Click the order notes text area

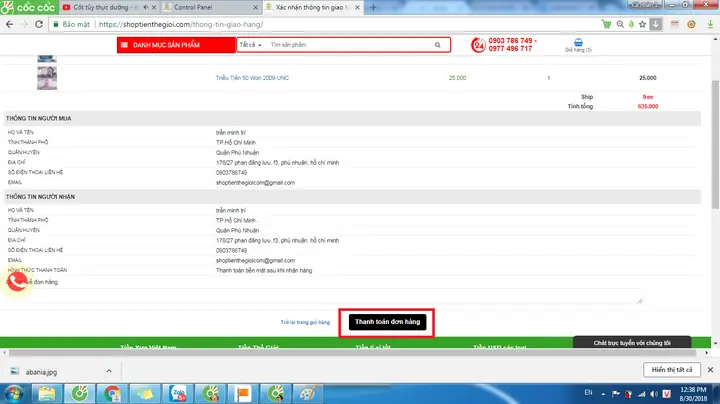[x=338, y=296]
